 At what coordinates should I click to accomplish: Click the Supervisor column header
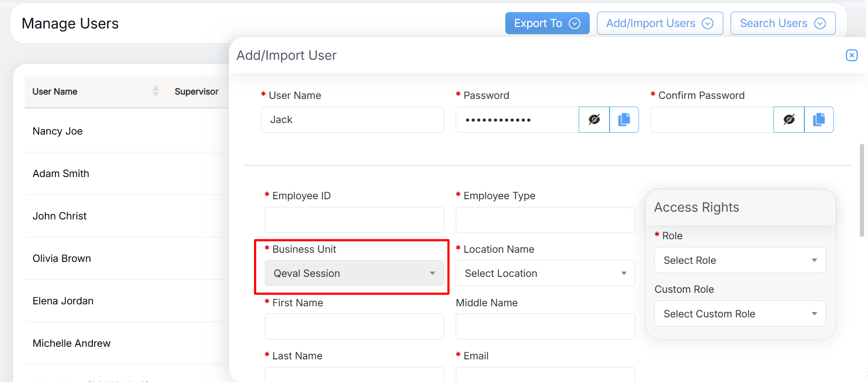click(196, 92)
